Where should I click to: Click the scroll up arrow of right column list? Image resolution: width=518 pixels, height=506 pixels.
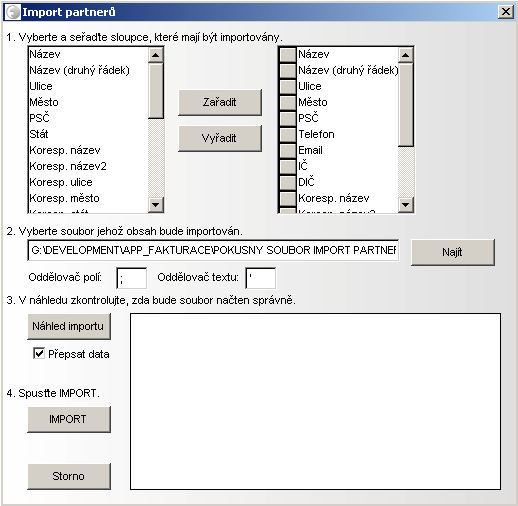click(405, 55)
